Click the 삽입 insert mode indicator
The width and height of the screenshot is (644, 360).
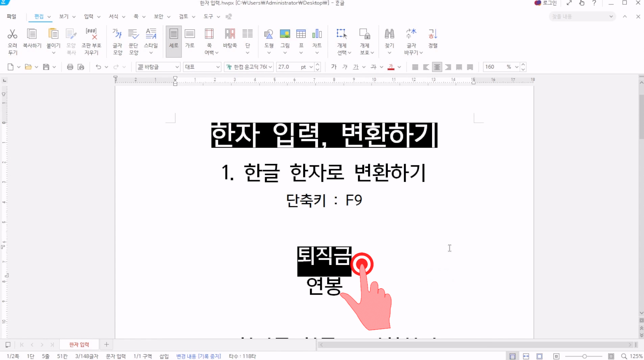point(164,356)
